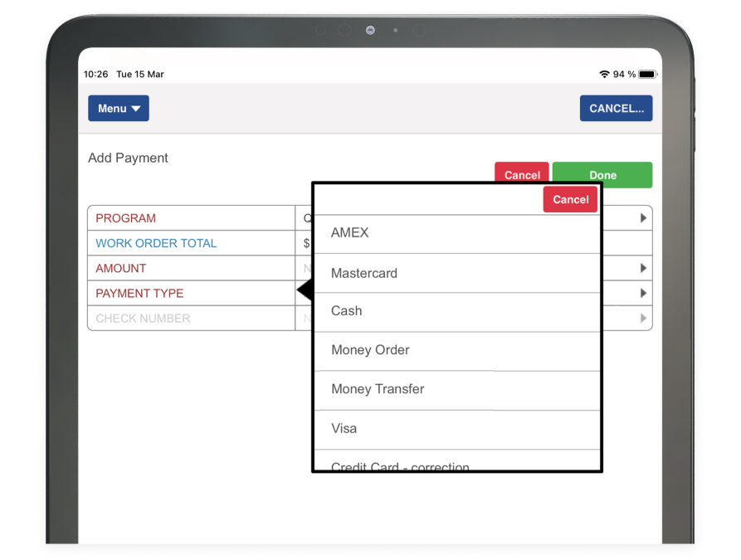This screenshot has width=741, height=560.
Task: Click the blue CANCEL... button in header
Action: [616, 108]
